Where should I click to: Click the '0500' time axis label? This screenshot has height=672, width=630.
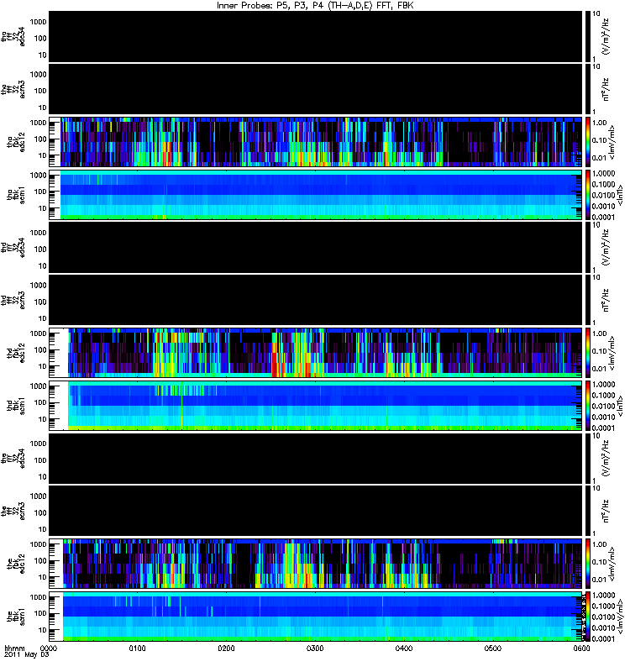click(493, 648)
